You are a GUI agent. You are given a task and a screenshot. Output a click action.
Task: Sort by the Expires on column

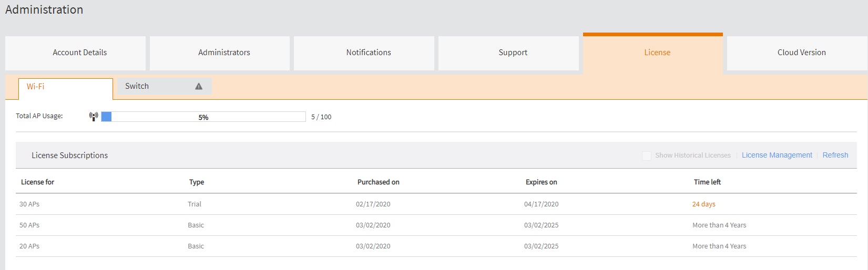(541, 182)
